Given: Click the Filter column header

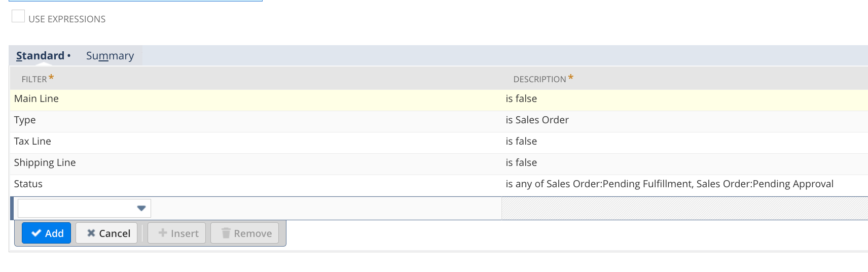Looking at the screenshot, I should click(x=34, y=79).
